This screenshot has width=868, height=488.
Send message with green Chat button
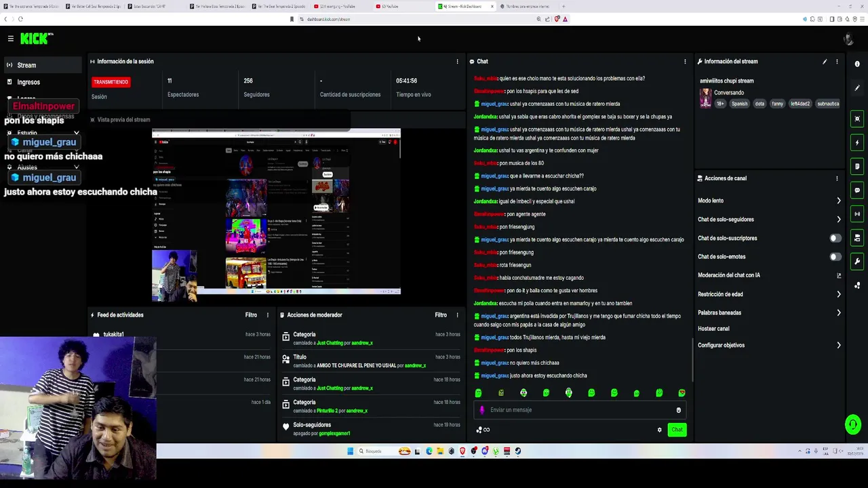pos(677,430)
